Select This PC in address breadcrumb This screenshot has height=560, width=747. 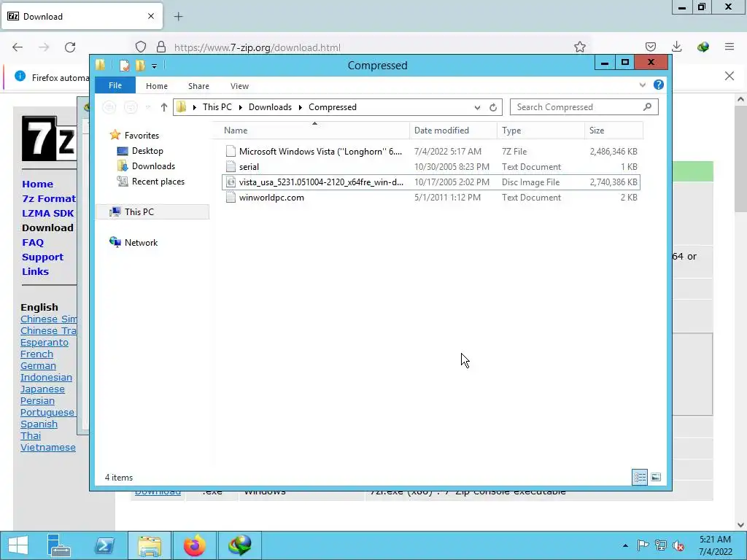(217, 107)
